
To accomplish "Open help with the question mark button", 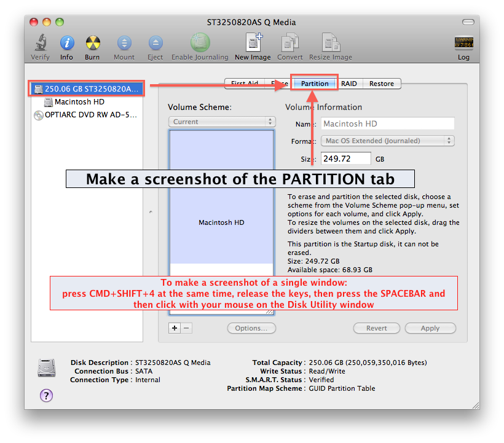I will (x=46, y=396).
